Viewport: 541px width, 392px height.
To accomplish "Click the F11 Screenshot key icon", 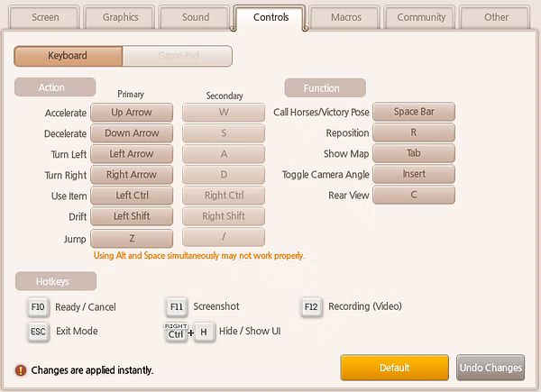I will pos(177,307).
